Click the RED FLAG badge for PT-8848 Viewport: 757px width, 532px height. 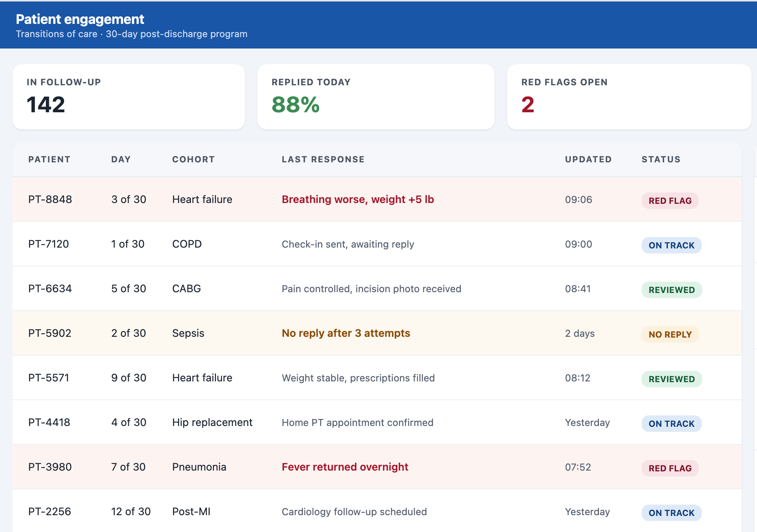[670, 201]
